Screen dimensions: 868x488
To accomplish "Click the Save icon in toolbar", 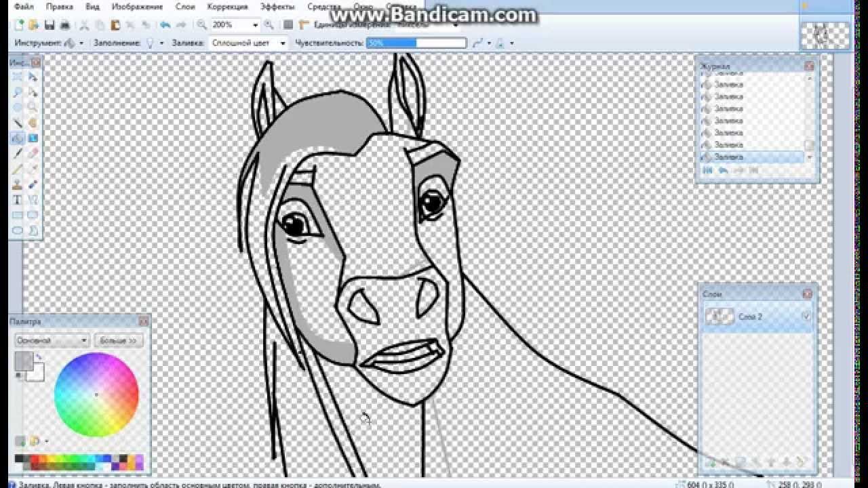I will coord(50,25).
